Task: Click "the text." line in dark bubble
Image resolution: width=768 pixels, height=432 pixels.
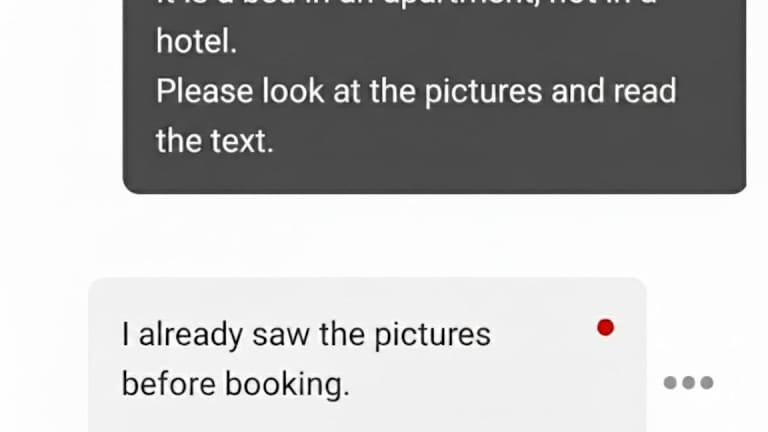Action: (x=215, y=141)
